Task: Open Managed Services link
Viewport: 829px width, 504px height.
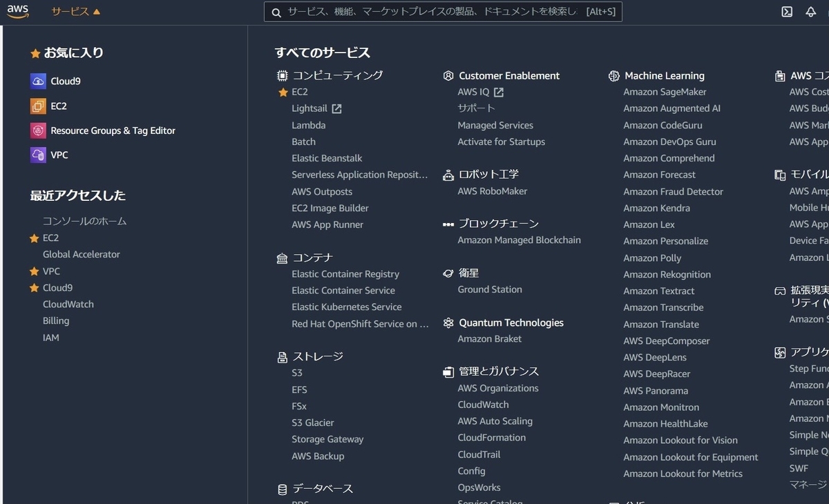Action: point(495,125)
